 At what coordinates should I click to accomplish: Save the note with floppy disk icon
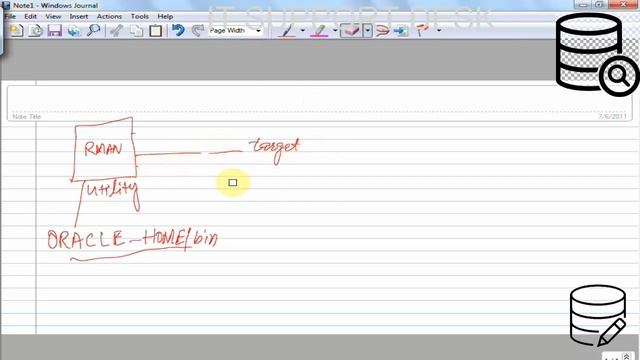coord(55,31)
